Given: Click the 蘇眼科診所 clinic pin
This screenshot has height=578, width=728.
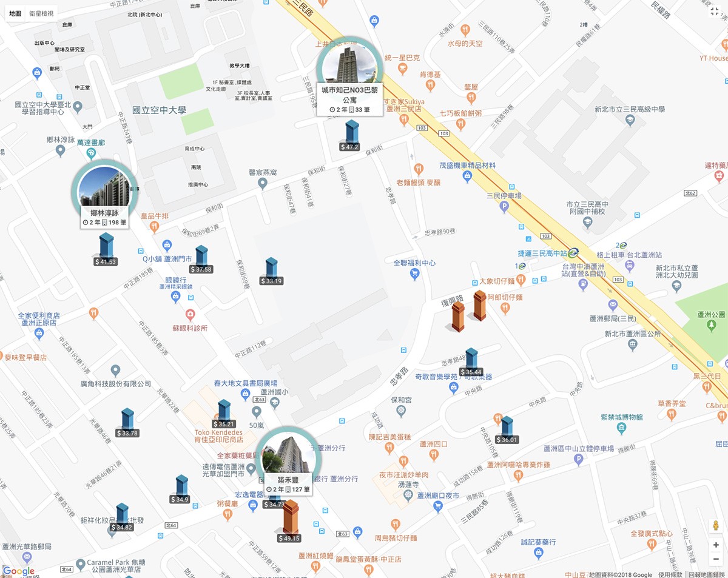Looking at the screenshot, I should point(190,315).
